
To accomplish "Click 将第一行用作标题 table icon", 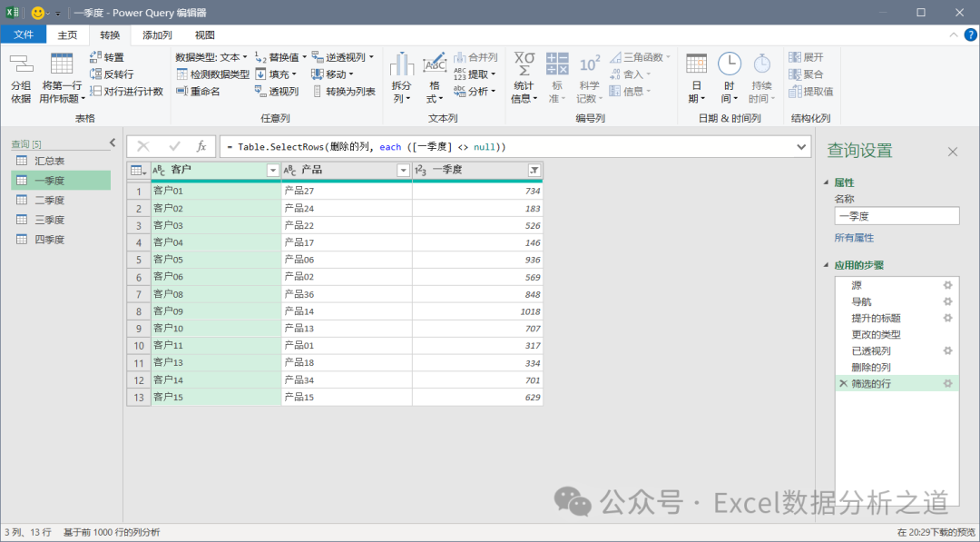I will (x=62, y=64).
